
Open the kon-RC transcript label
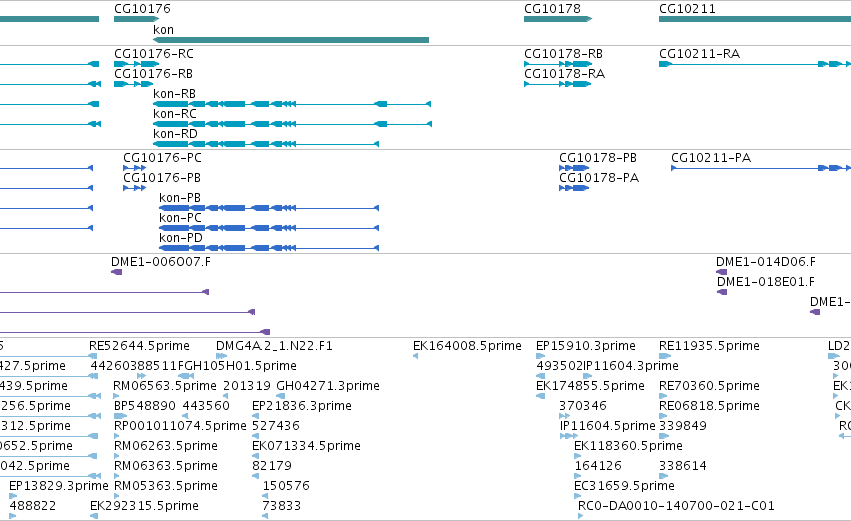tap(175, 114)
